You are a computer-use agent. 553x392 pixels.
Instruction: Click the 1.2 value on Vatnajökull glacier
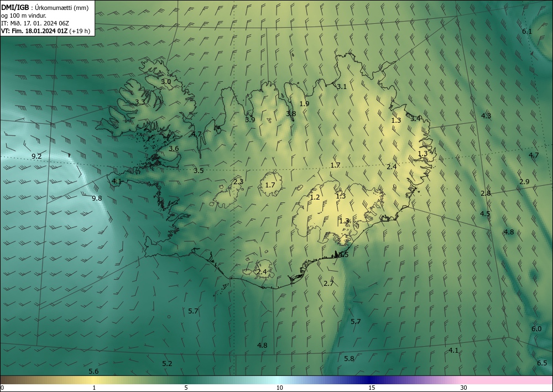(x=315, y=197)
